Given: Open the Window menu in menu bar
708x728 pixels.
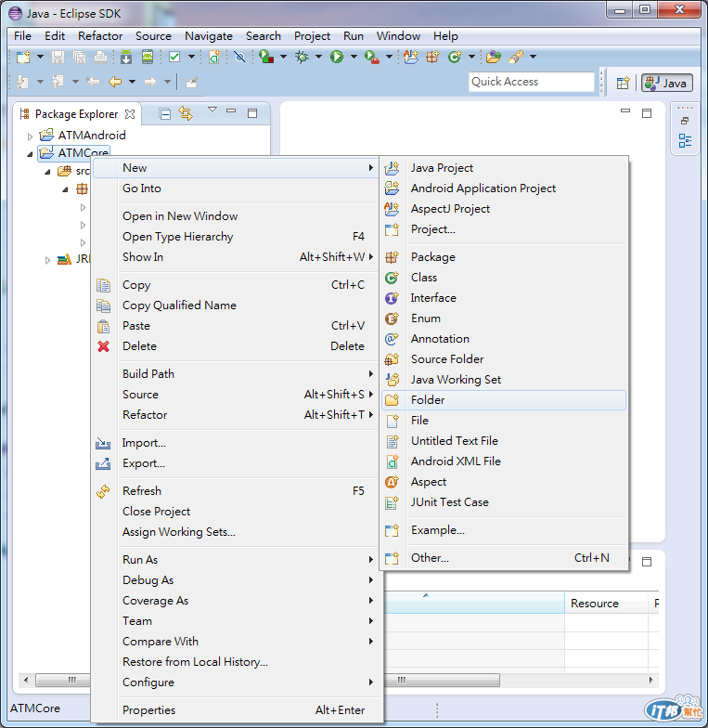Looking at the screenshot, I should [398, 35].
